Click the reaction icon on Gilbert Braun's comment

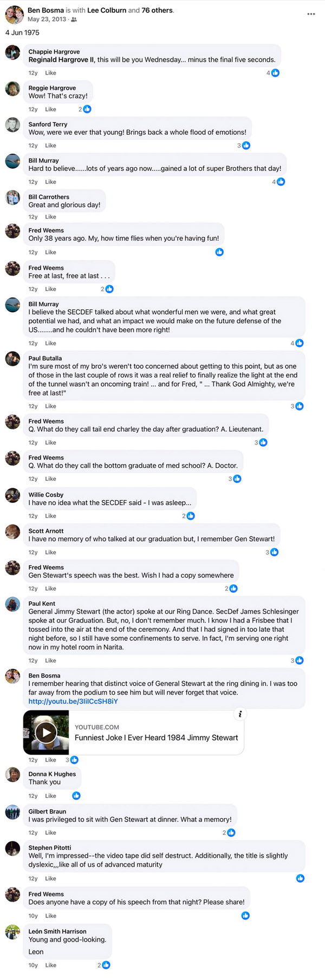point(231,833)
